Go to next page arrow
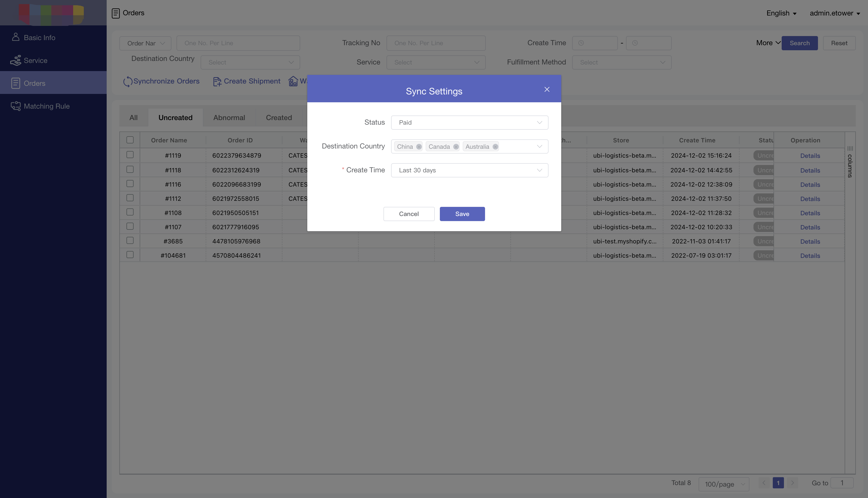The height and width of the screenshot is (498, 868). coord(792,483)
